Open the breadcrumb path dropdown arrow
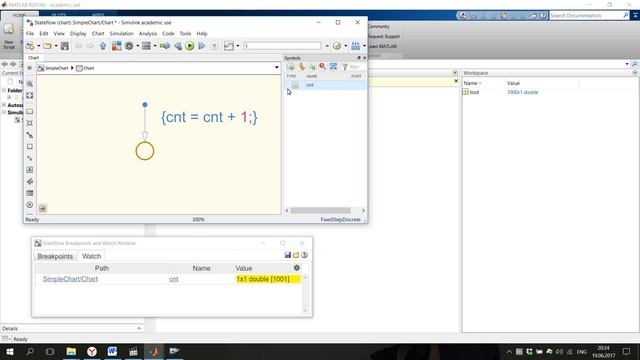This screenshot has height=360, width=640. click(276, 68)
